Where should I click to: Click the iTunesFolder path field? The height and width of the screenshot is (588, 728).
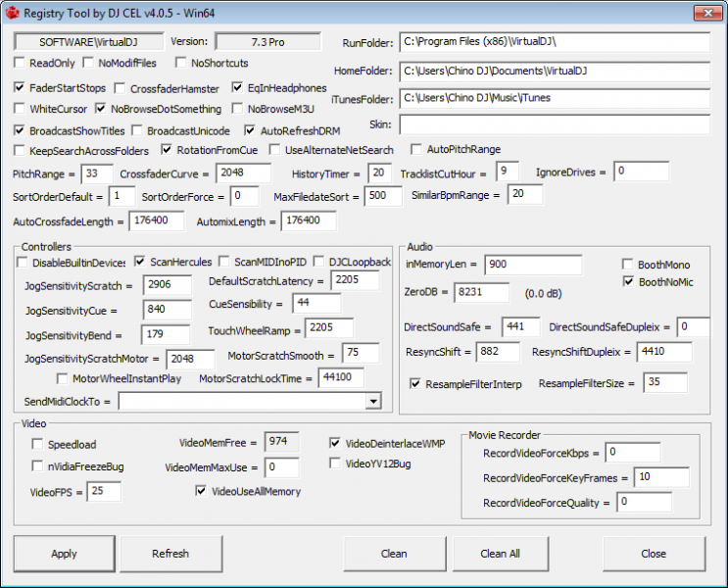click(555, 98)
